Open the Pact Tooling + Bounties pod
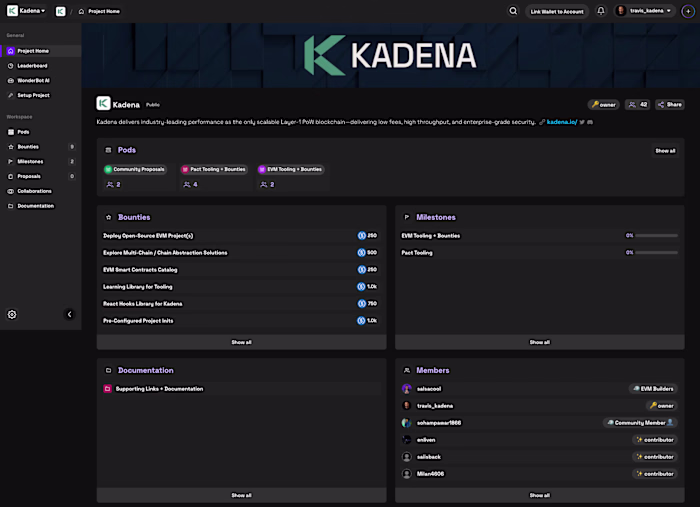Image resolution: width=700 pixels, height=507 pixels. (x=214, y=169)
